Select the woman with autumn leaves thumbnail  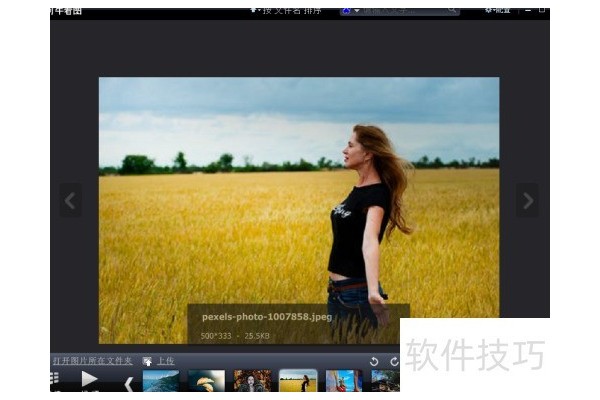point(253,380)
